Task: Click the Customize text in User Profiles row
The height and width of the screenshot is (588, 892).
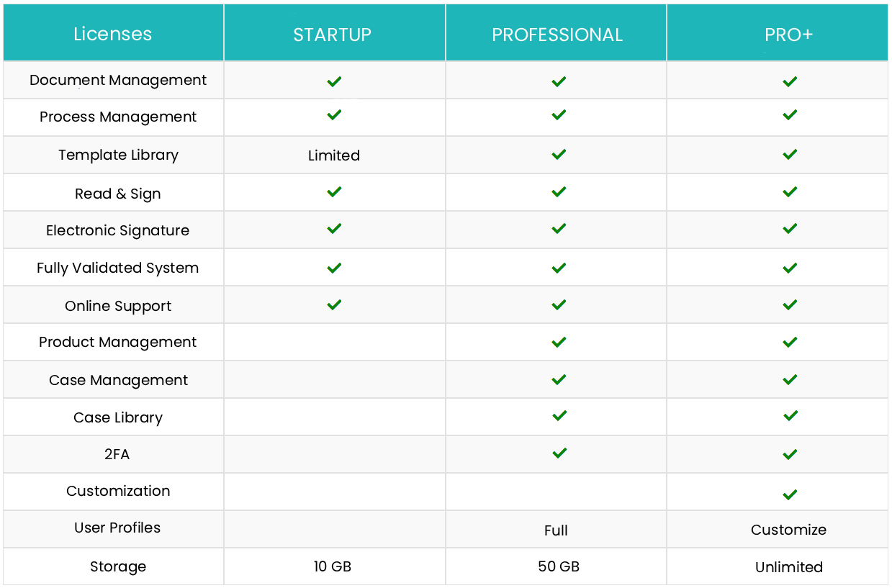Action: [x=788, y=530]
